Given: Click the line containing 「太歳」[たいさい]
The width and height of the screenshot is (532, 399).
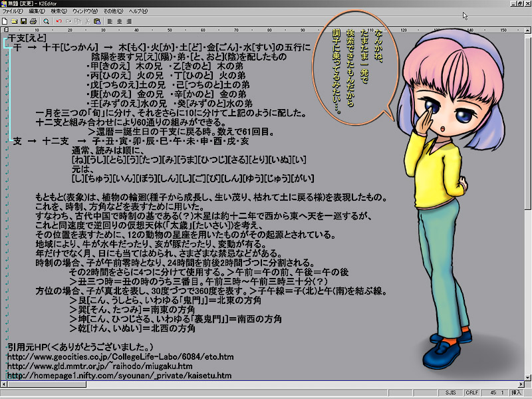Looking at the screenshot, I should click(x=149, y=225).
